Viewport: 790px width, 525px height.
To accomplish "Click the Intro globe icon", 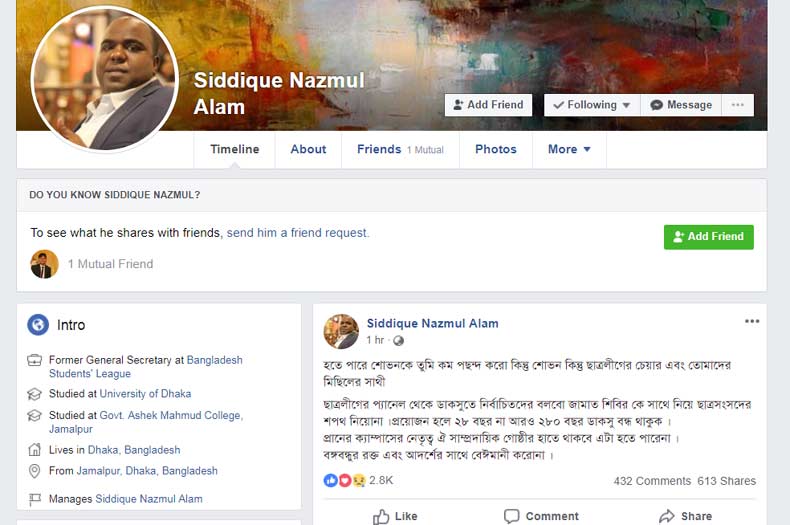I will pyautogui.click(x=38, y=325).
